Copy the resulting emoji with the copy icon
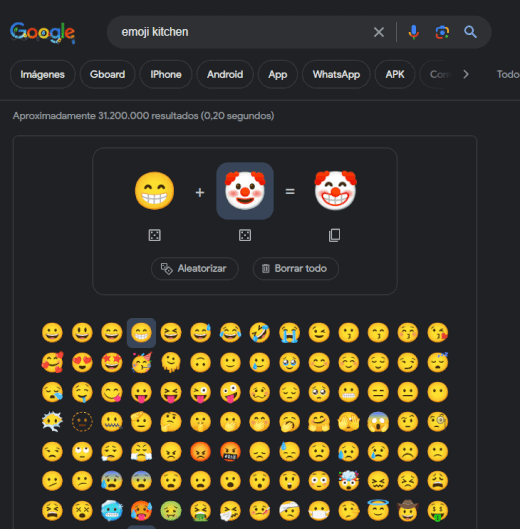Screen dimensions: 520x529 334,235
